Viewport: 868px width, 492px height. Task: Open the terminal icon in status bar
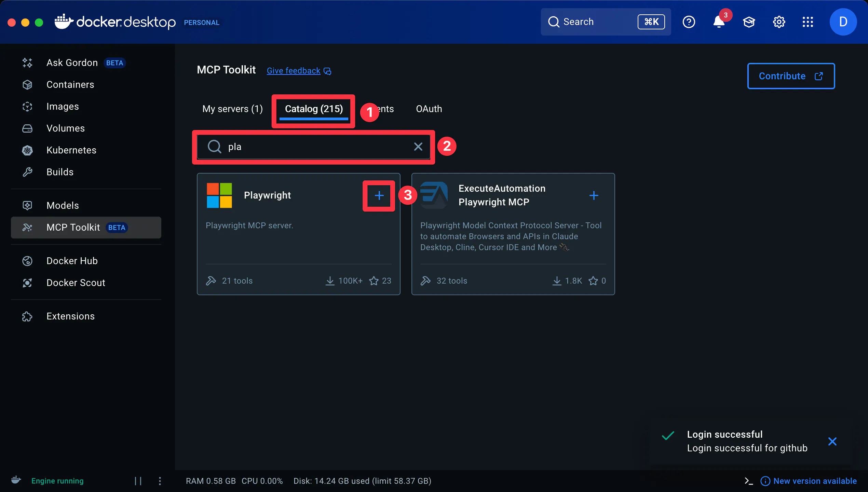[748, 481]
